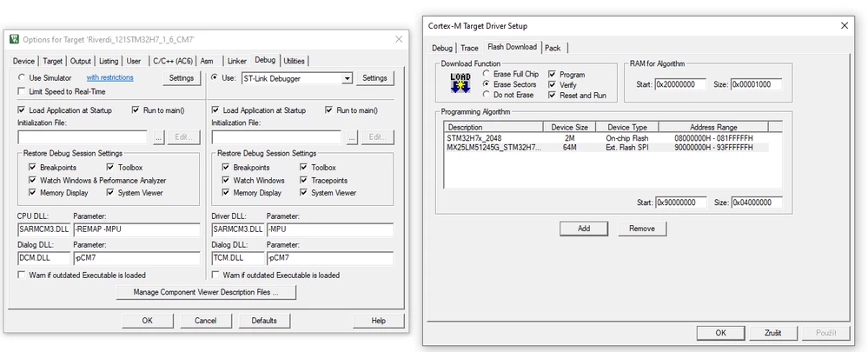This screenshot has width=868, height=352.
Task: Click Manage Component Viewer Description Files
Action: (x=206, y=292)
